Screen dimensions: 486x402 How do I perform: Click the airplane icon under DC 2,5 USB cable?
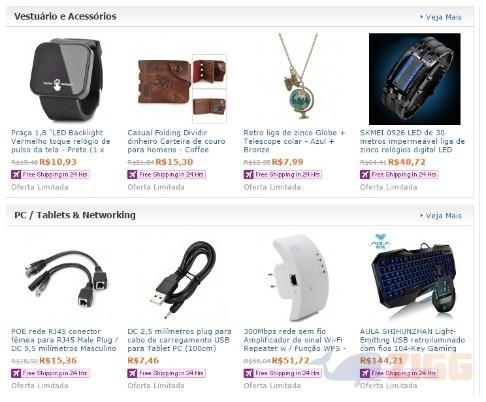[132, 373]
